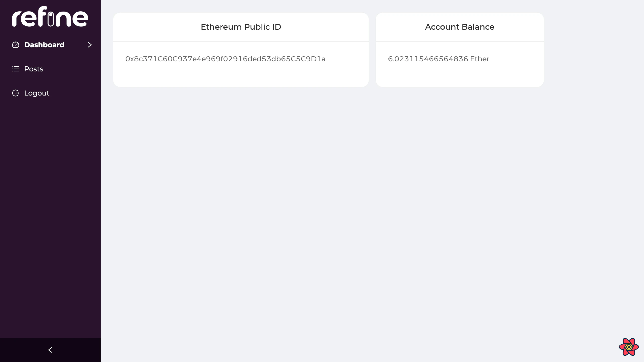Click the Posts list icon

coord(15,69)
